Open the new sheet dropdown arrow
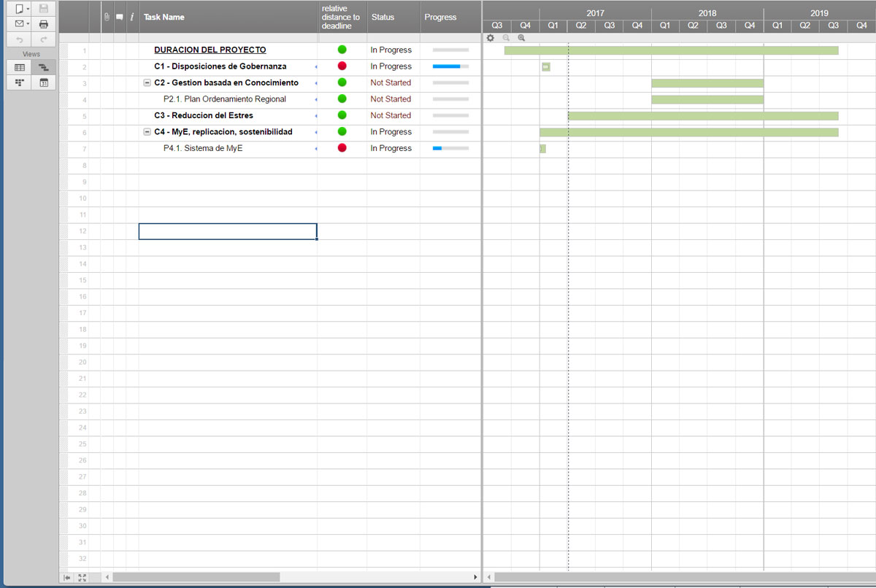The image size is (876, 588). [28, 9]
